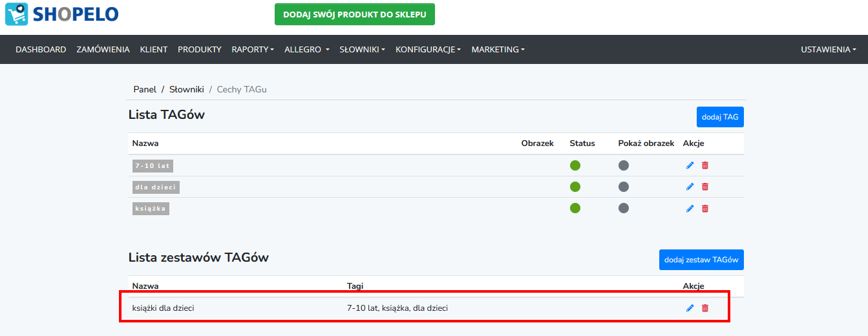Delete the 'książki dla dzieci' tag set
Screen dimensions: 868x336
point(705,308)
